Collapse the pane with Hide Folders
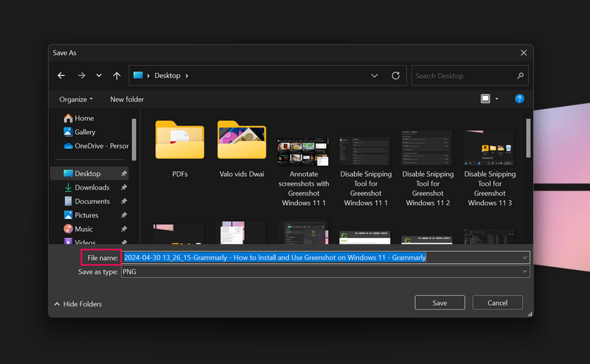The image size is (590, 364). point(78,304)
